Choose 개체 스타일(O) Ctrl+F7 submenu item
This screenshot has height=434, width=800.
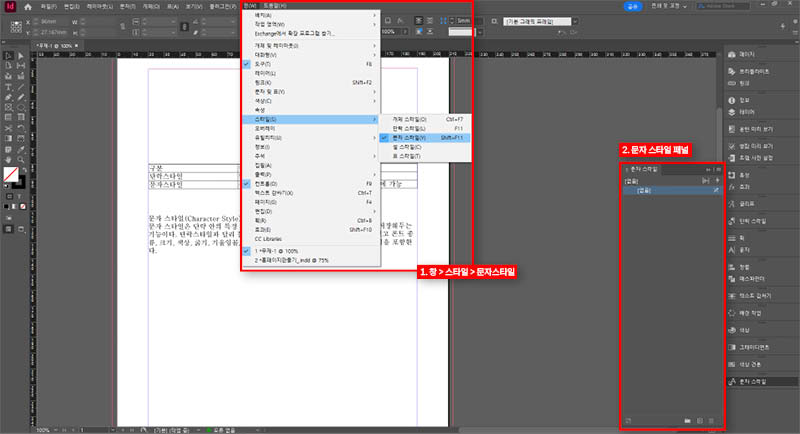(x=425, y=119)
